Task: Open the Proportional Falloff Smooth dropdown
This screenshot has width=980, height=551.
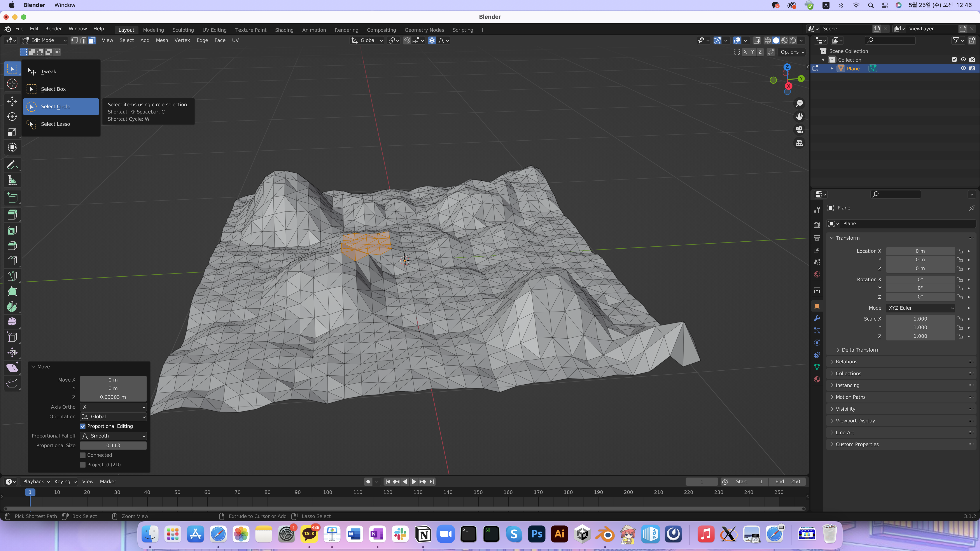Action: [x=113, y=436]
